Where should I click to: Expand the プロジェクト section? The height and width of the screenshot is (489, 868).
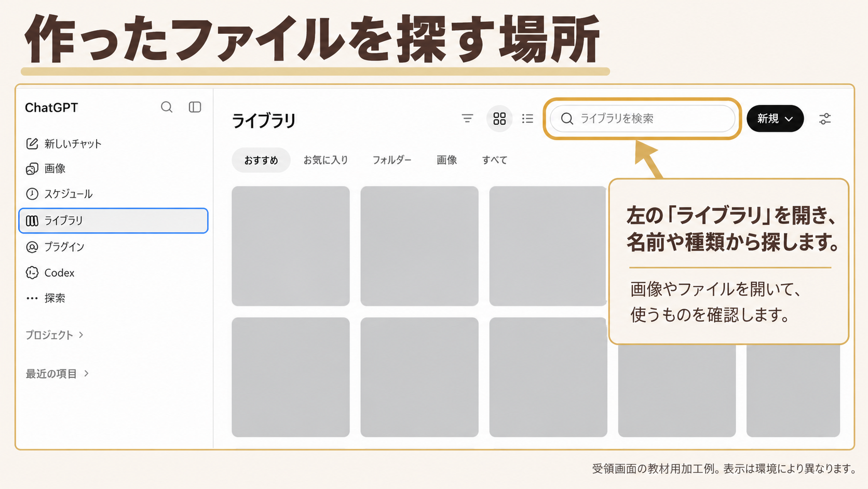click(x=55, y=335)
